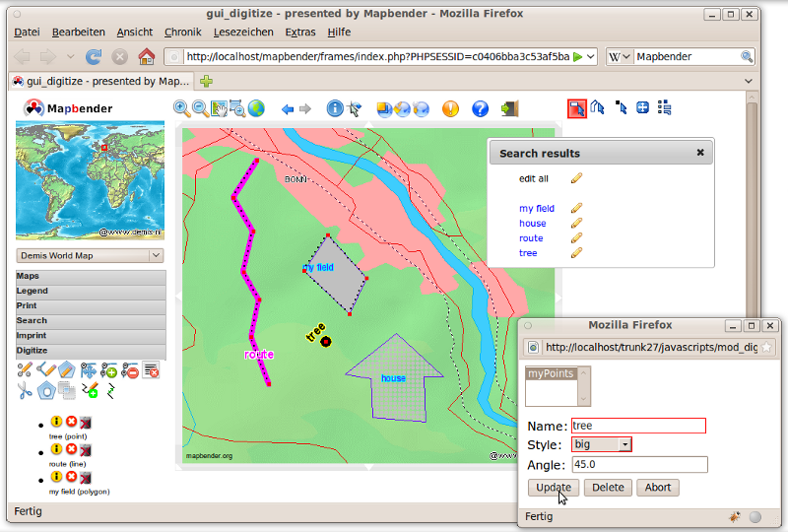Click the edit pencil next to house
Viewport: 788px width, 532px height.
coord(577,224)
